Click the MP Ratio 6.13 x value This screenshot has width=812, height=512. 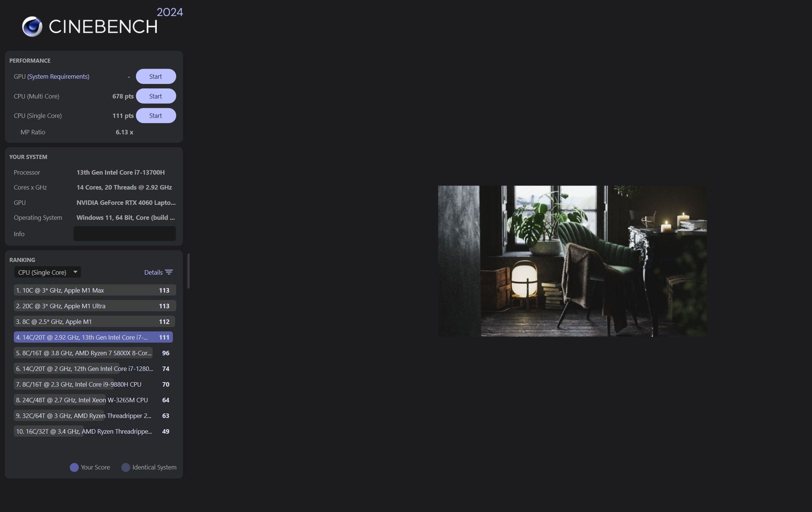pyautogui.click(x=124, y=132)
